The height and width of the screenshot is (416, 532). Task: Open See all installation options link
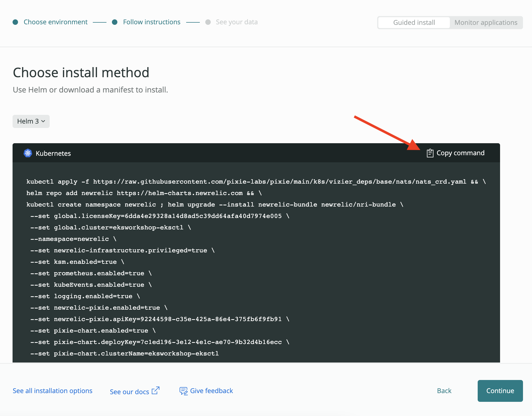coord(52,391)
